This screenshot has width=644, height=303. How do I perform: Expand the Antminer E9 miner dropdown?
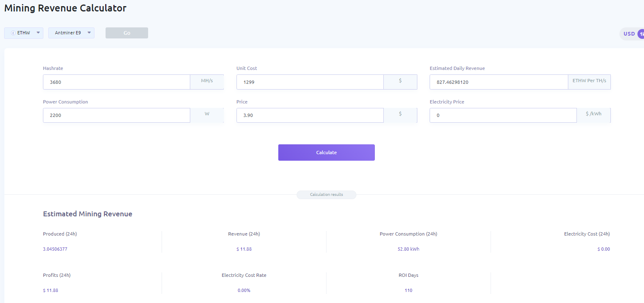pyautogui.click(x=89, y=33)
